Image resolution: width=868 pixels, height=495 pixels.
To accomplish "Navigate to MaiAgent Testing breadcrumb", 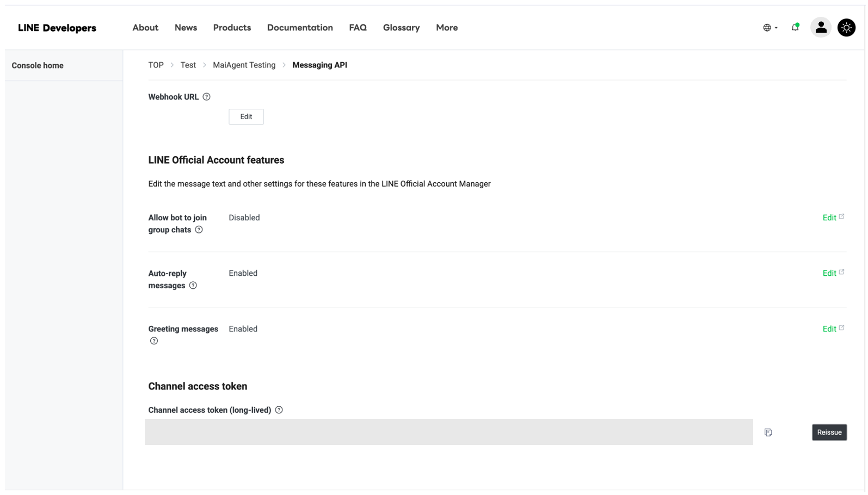I will tap(244, 65).
